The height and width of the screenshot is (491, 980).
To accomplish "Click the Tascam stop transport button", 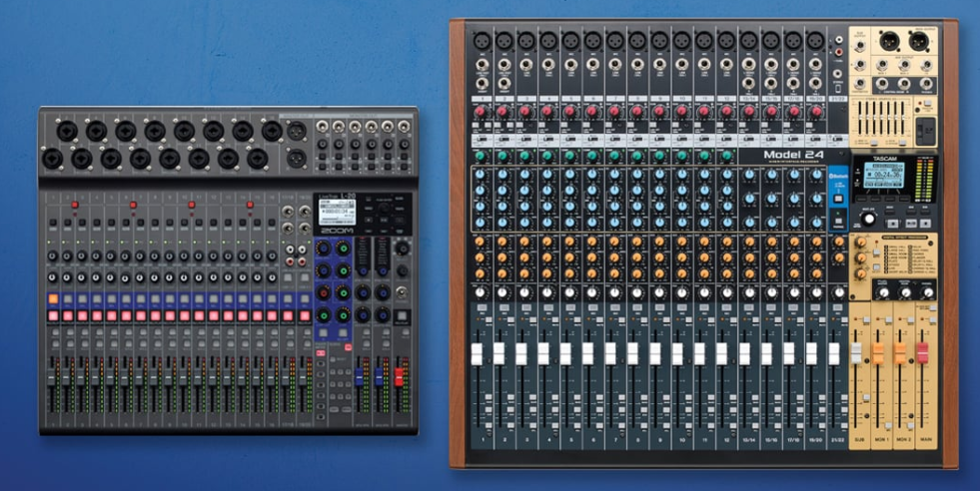I will (893, 223).
